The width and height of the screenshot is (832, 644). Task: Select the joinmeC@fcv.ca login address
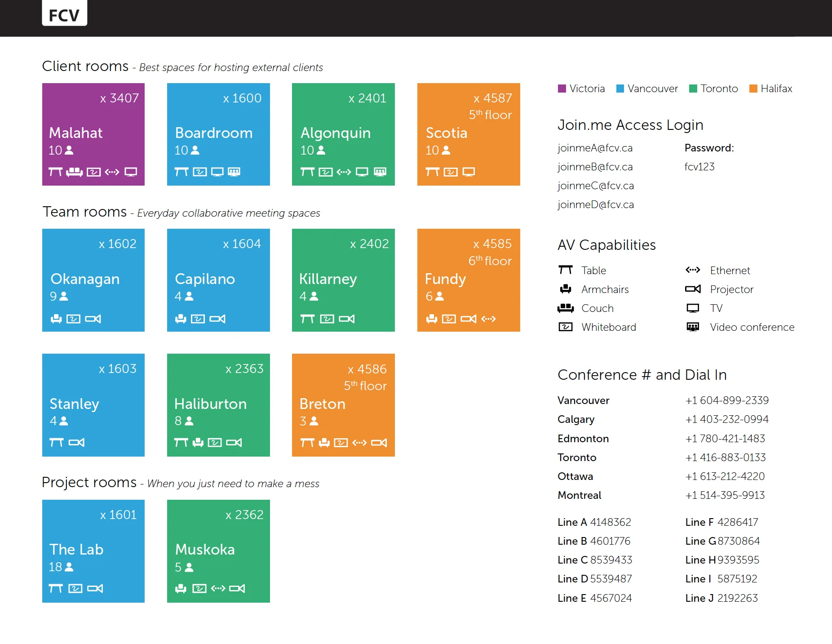[x=596, y=186]
